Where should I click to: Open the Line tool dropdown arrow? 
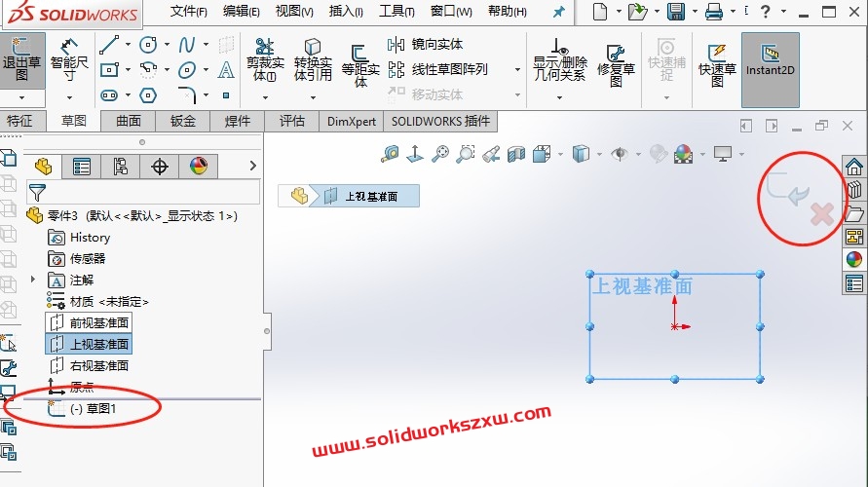[x=128, y=45]
